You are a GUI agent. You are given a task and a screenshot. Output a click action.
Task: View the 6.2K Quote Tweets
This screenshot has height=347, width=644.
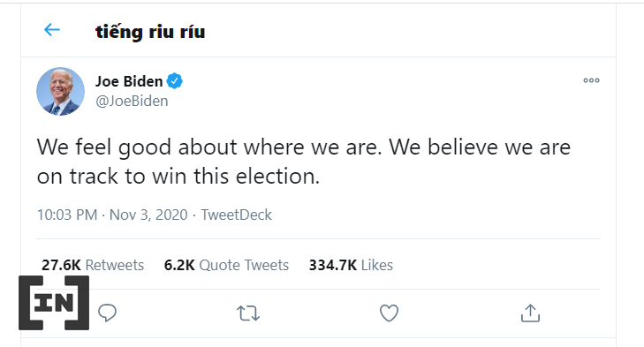226,265
